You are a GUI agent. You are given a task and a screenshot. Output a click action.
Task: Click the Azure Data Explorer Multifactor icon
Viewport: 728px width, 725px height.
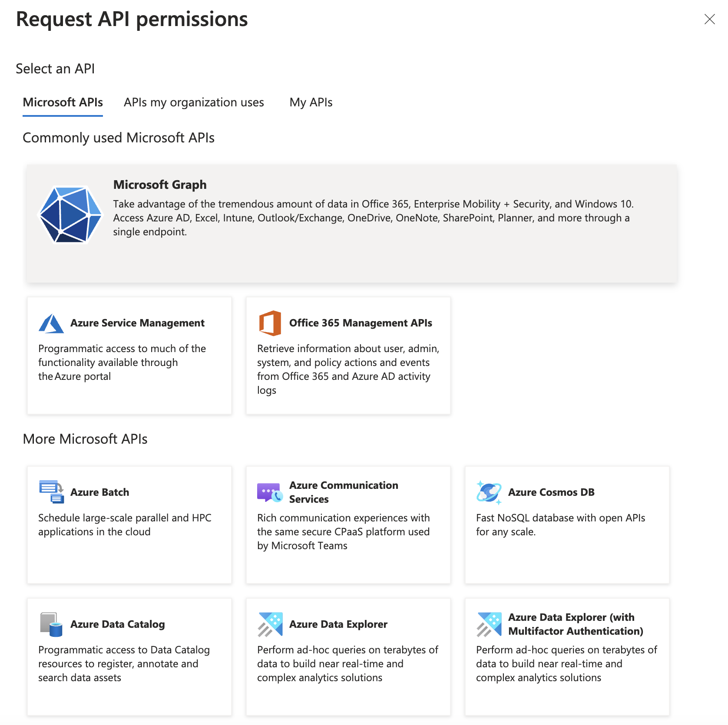[x=488, y=624]
